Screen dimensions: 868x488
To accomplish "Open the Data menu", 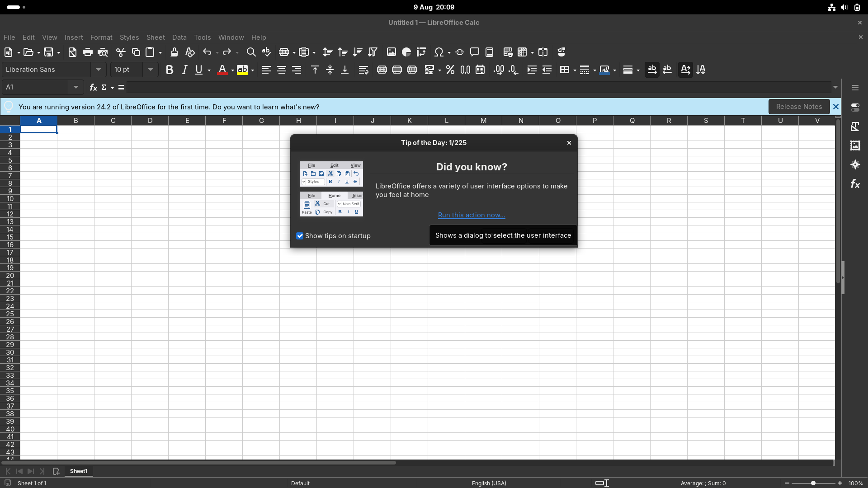I will pos(179,38).
